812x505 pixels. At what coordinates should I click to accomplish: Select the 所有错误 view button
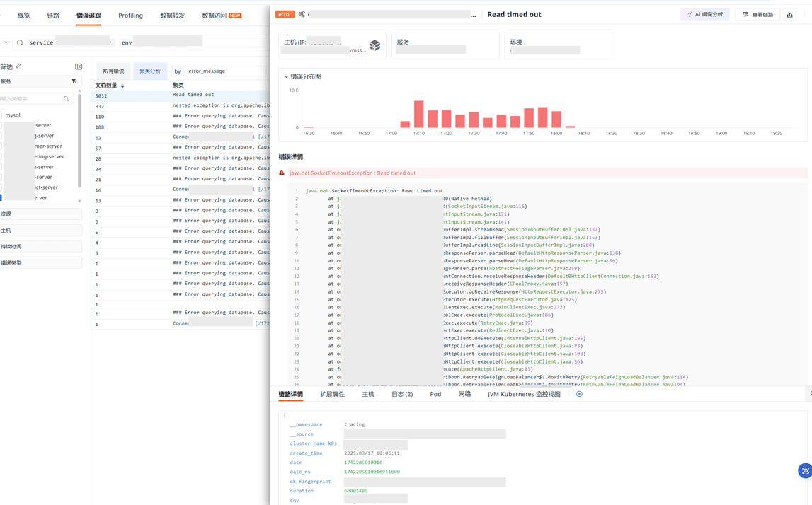click(113, 71)
